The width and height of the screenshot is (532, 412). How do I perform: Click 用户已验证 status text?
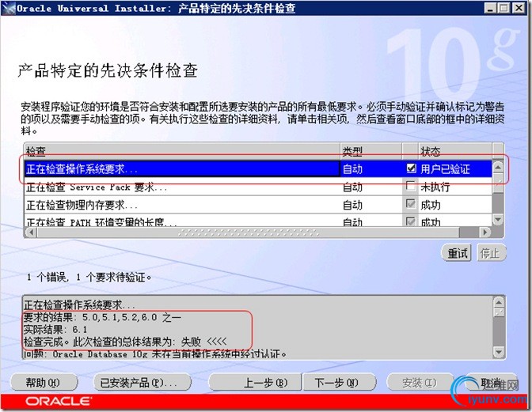pos(445,168)
